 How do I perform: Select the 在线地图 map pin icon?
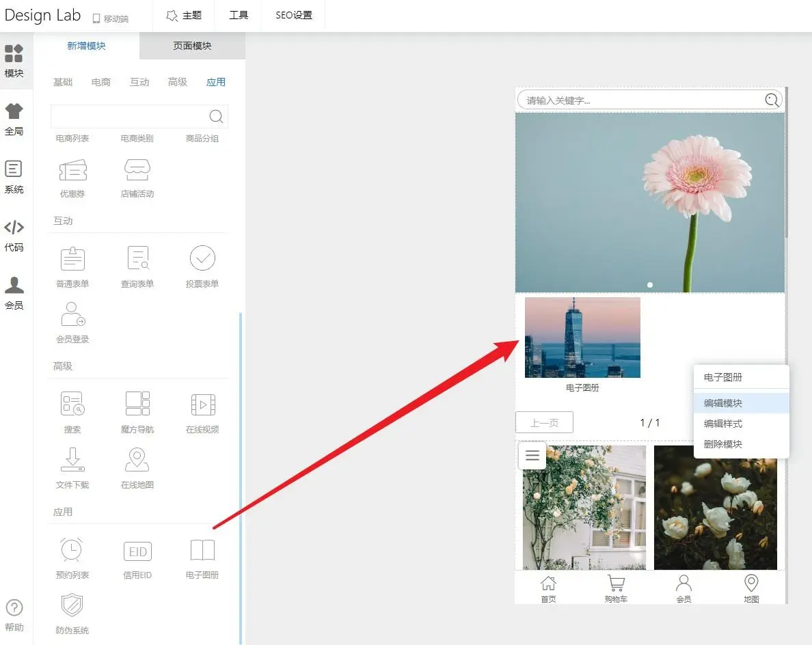pyautogui.click(x=137, y=461)
